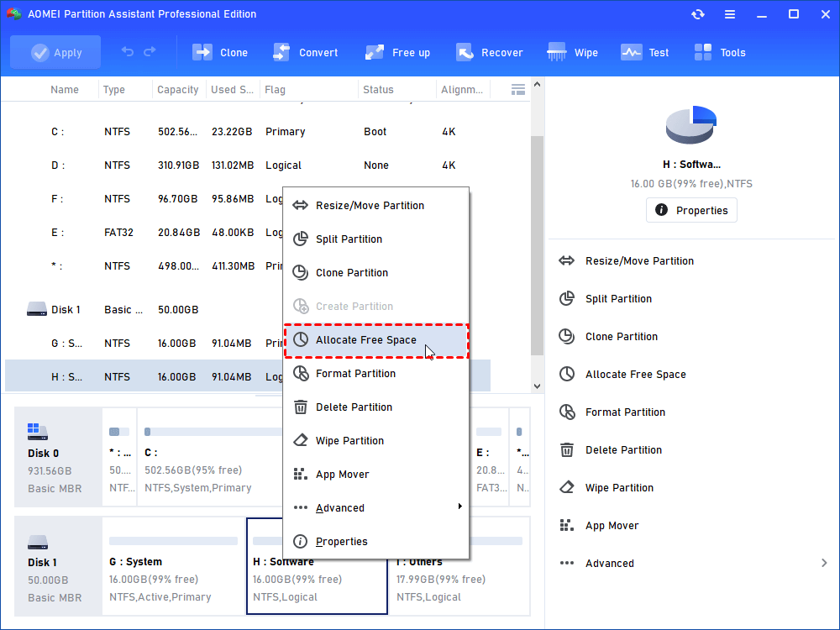Viewport: 840px width, 630px height.
Task: Click Format Partition in right panel
Action: pyautogui.click(x=625, y=412)
